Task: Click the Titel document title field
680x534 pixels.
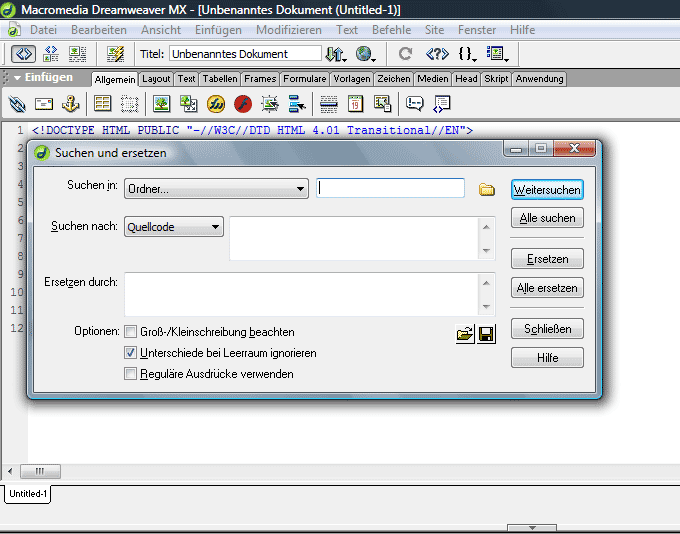Action: (245, 54)
